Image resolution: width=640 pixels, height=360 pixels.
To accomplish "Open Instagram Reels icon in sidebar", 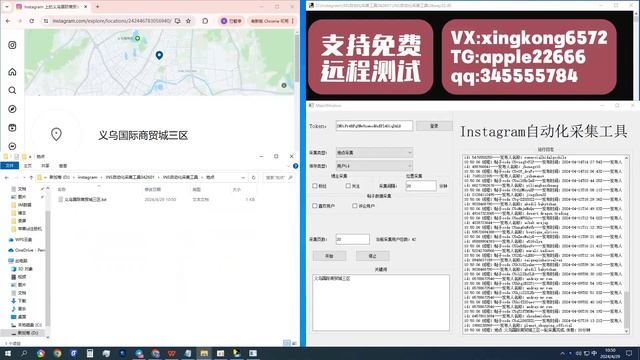I will (x=12, y=128).
